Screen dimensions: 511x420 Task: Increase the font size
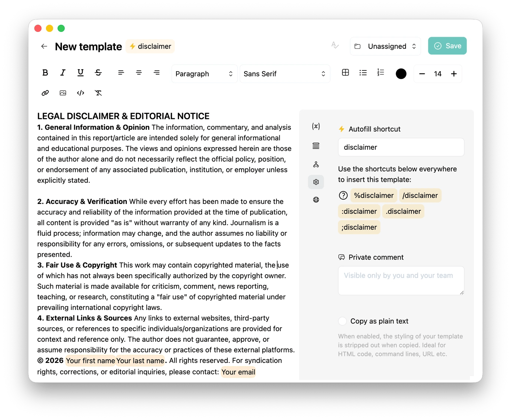click(454, 74)
